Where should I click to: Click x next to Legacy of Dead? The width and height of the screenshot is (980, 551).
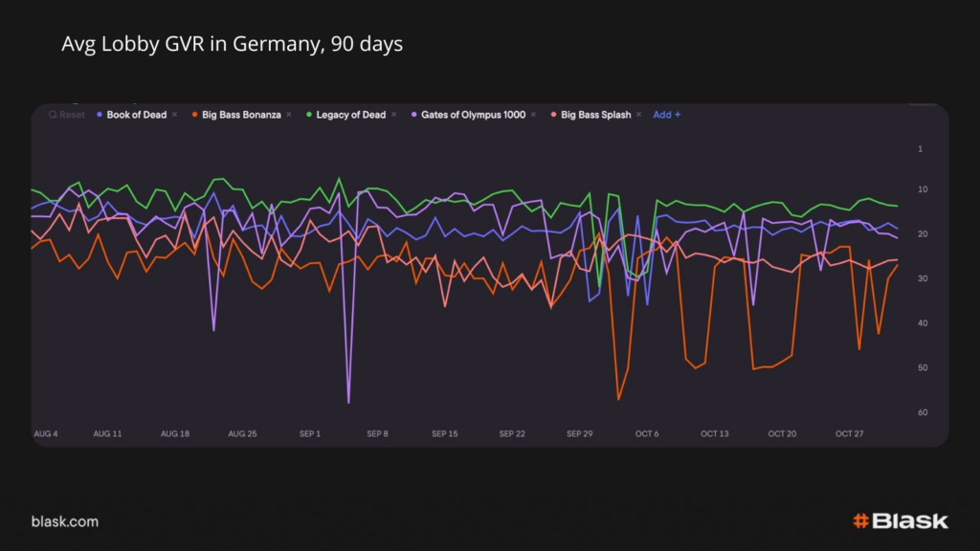click(x=393, y=115)
